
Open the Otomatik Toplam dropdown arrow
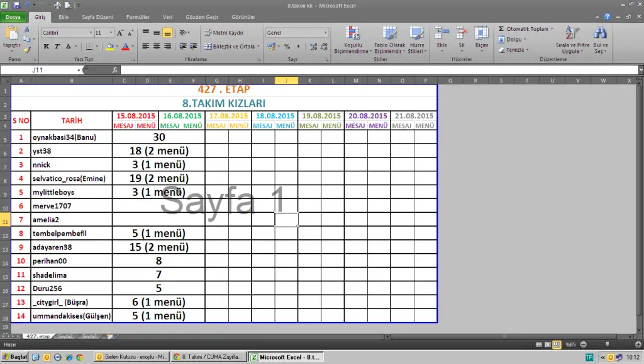pyautogui.click(x=552, y=29)
